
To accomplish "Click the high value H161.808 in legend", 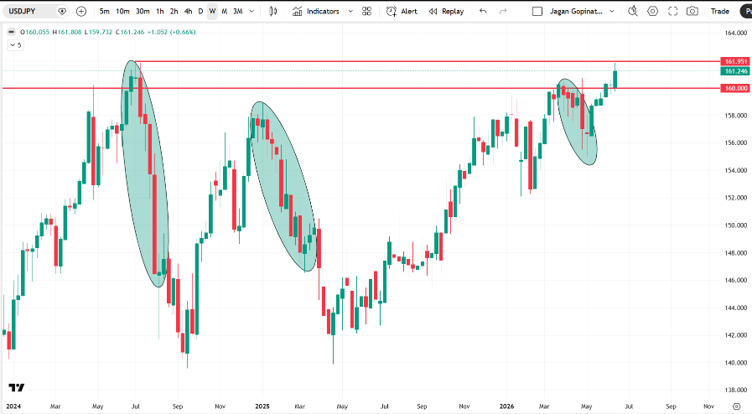I will tap(67, 32).
